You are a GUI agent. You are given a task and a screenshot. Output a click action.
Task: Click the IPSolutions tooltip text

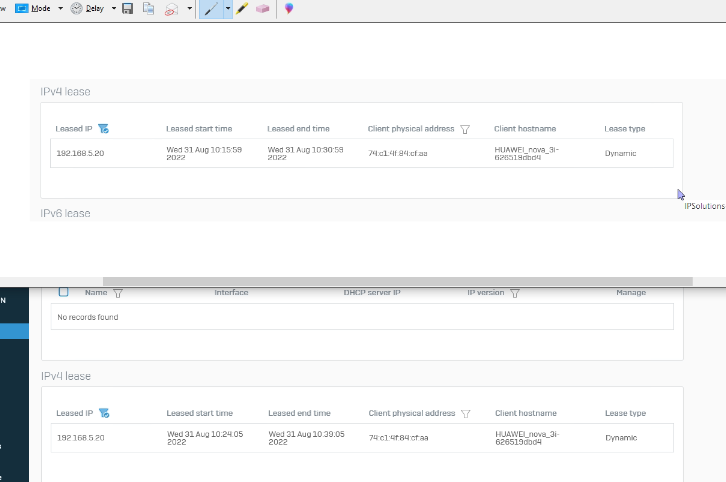pyautogui.click(x=705, y=206)
